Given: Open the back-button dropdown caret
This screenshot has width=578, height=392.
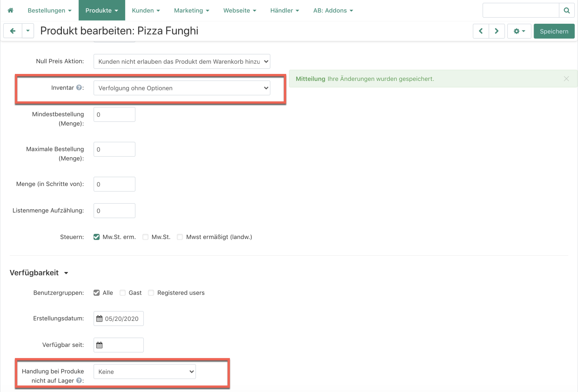Looking at the screenshot, I should 28,31.
